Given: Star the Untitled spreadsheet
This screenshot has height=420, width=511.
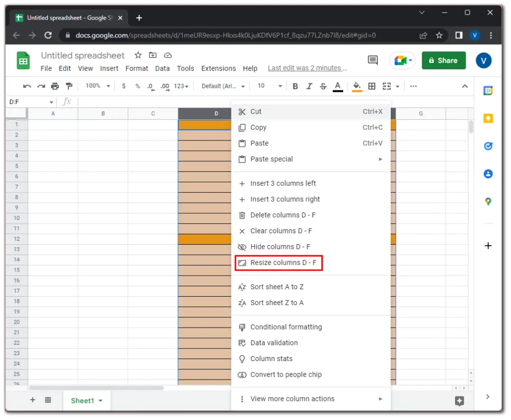Looking at the screenshot, I should pos(138,55).
